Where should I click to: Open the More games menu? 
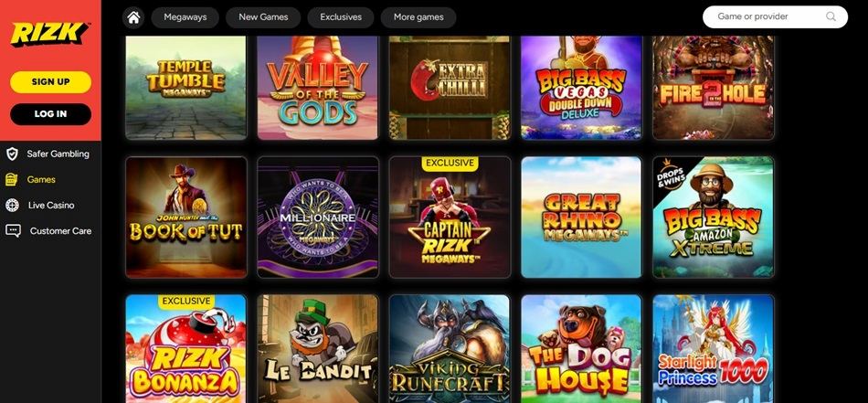pos(418,17)
